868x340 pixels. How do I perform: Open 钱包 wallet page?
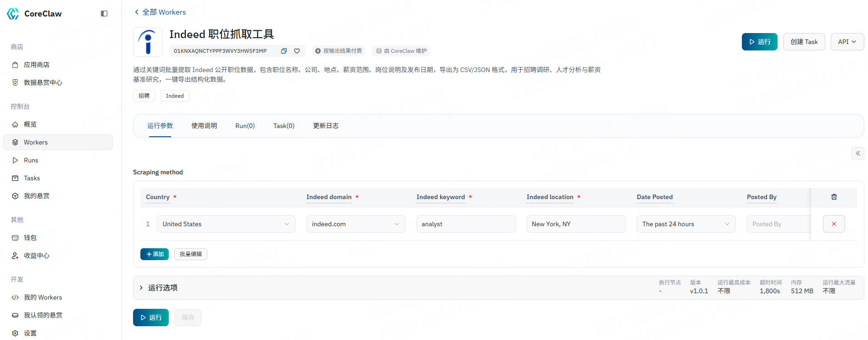[x=30, y=238]
